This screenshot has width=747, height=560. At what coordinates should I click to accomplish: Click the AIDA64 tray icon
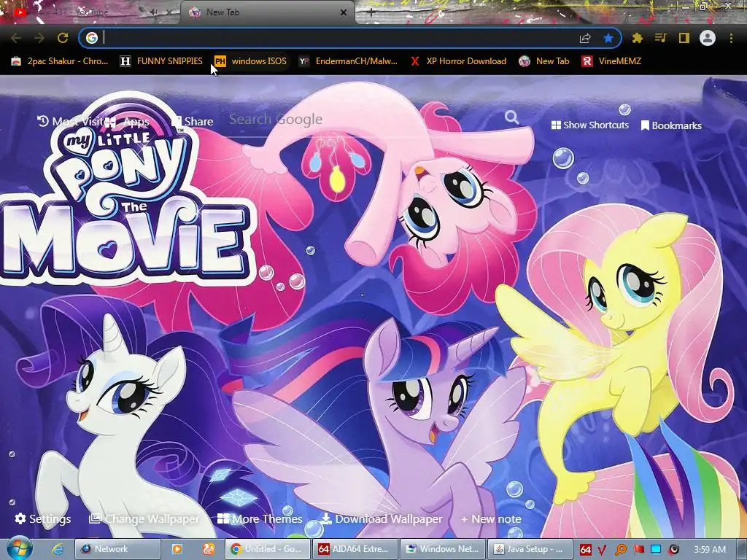click(x=586, y=550)
